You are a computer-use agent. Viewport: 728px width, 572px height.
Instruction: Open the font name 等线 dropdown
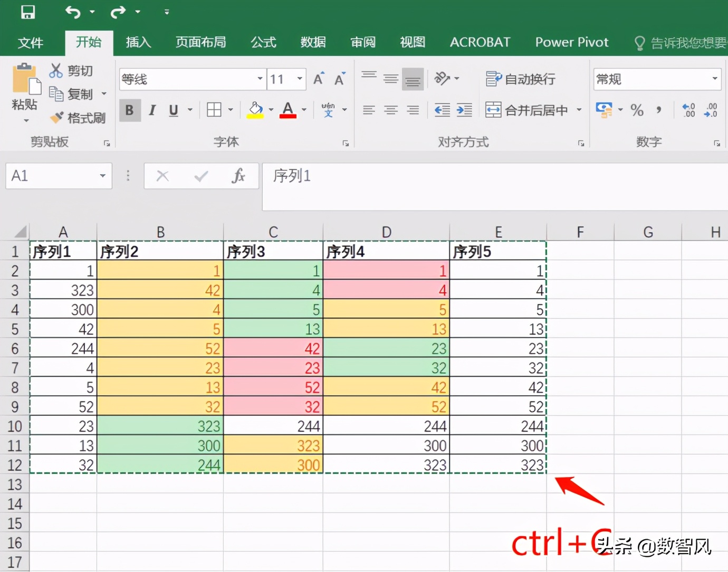260,79
